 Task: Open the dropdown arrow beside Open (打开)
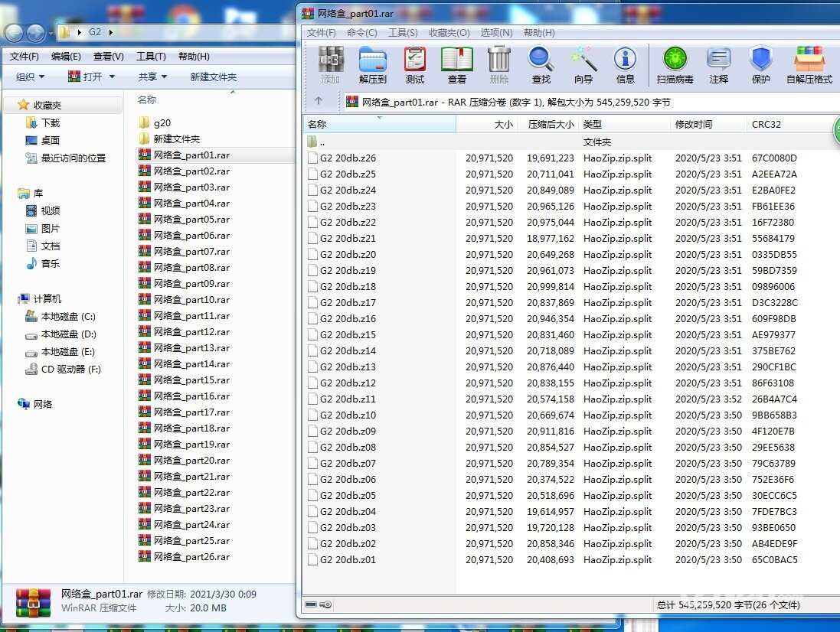pyautogui.click(x=112, y=77)
